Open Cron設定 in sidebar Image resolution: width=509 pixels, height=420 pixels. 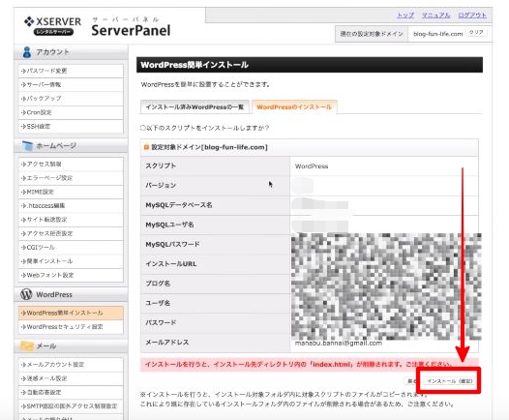point(71,112)
